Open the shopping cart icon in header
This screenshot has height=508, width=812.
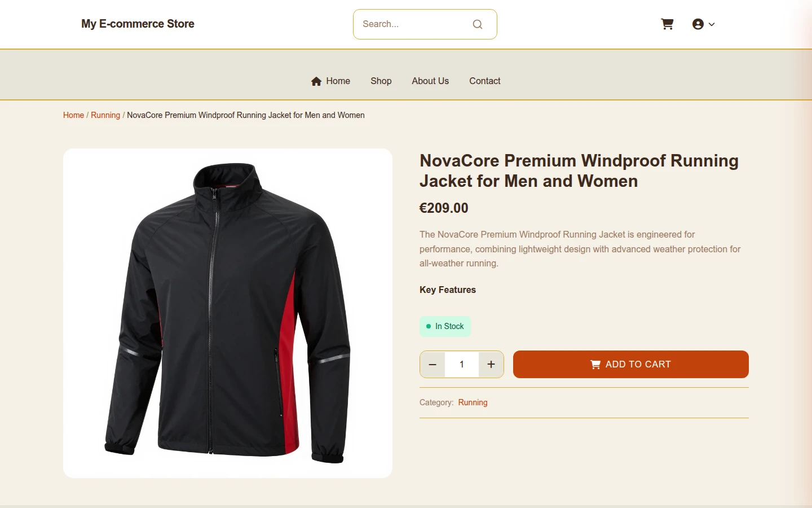click(x=667, y=24)
